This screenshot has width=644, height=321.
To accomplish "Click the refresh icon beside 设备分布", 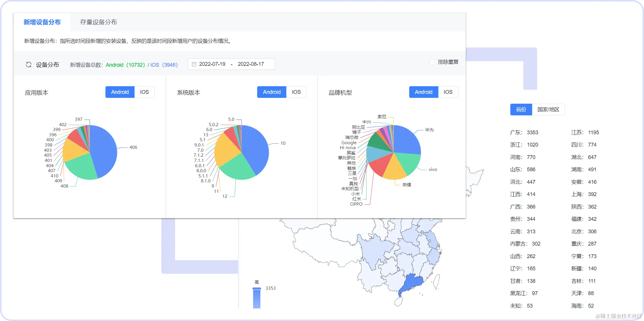I will pyautogui.click(x=29, y=65).
